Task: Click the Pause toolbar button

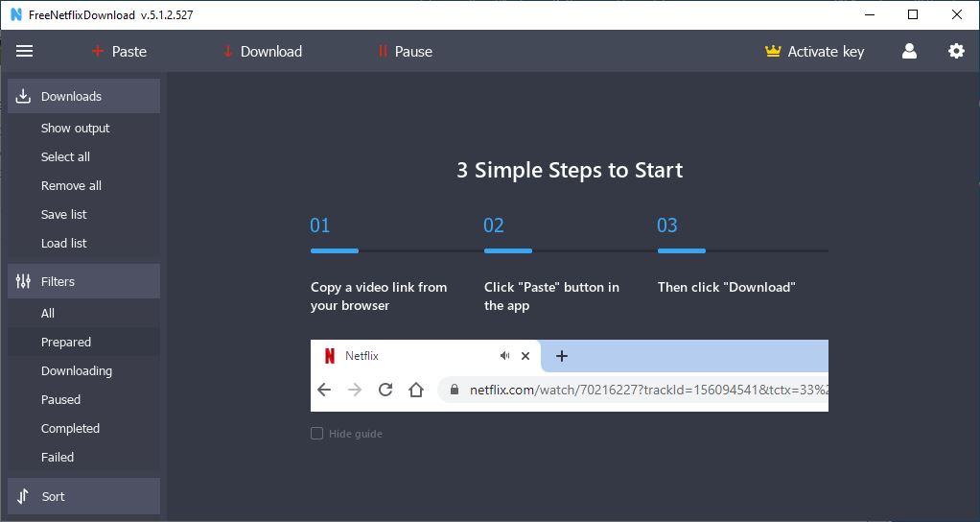Action: coord(405,51)
